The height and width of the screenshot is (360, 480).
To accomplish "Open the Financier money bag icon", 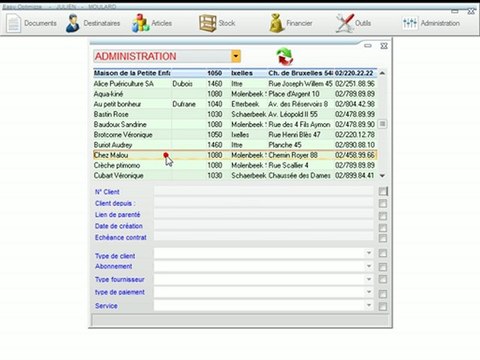I will click(276, 23).
